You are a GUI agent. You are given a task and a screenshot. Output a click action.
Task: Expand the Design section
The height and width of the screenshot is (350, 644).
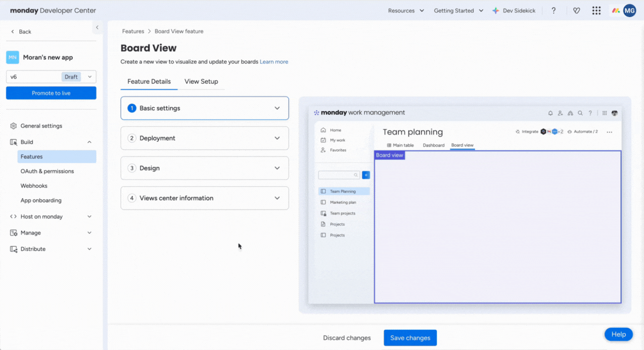[x=204, y=168]
